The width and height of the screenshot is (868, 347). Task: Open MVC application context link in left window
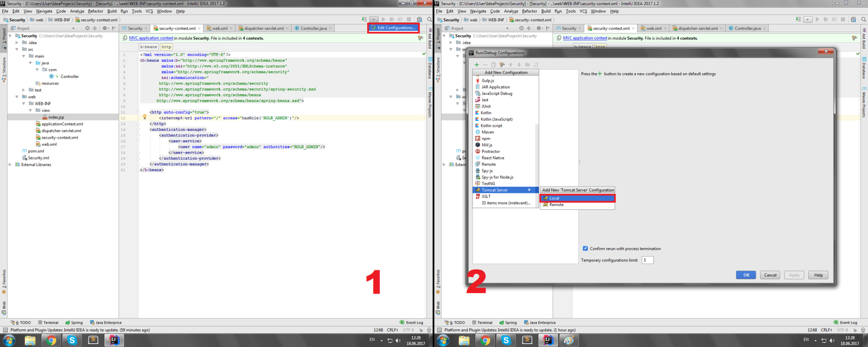click(x=151, y=38)
